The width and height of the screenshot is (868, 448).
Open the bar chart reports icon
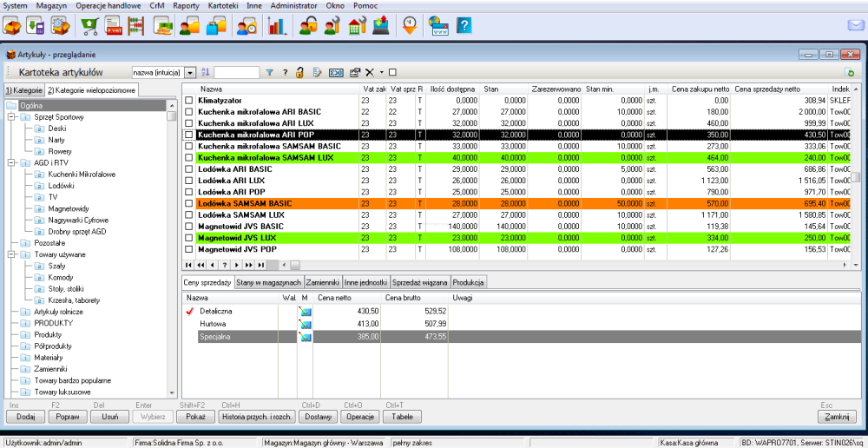277,26
